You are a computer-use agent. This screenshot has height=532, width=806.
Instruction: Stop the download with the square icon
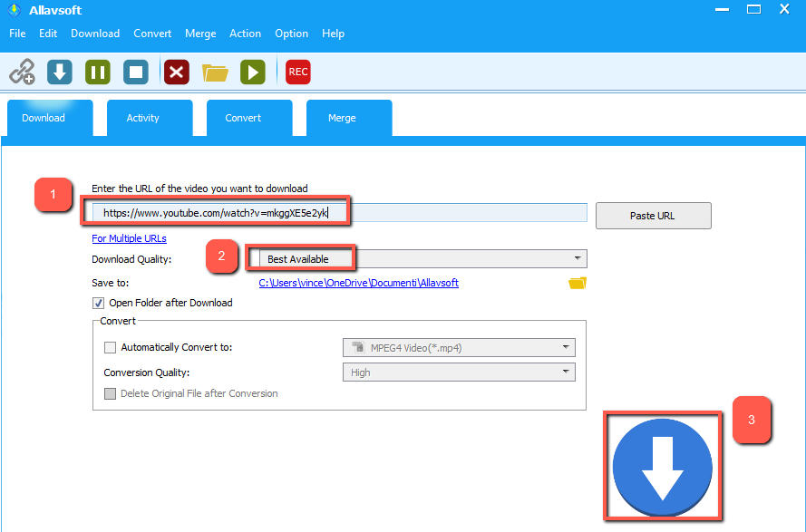(136, 72)
